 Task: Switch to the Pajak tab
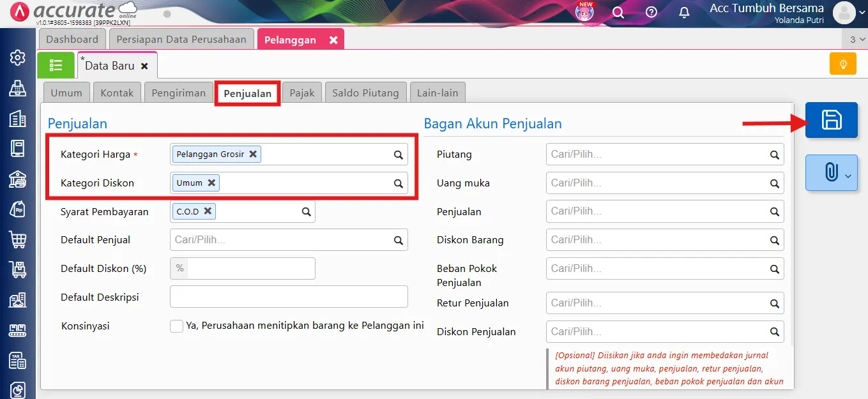(301, 92)
